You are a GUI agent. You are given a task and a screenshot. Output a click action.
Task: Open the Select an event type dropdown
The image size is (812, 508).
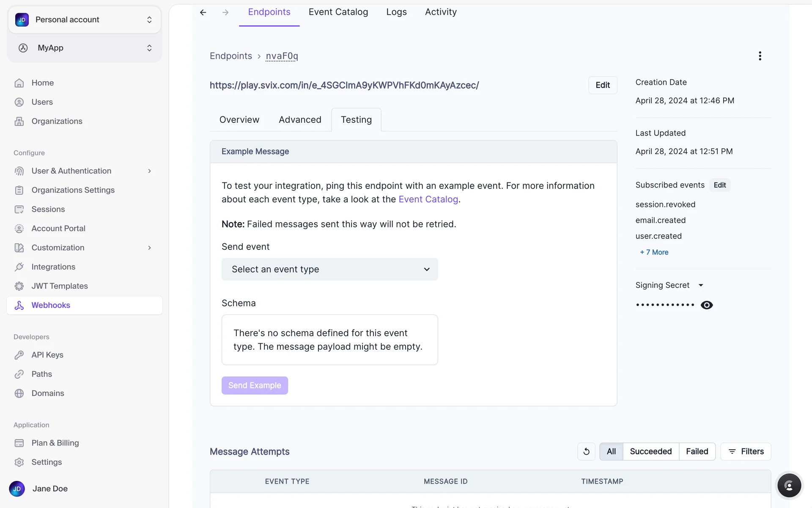(329, 269)
